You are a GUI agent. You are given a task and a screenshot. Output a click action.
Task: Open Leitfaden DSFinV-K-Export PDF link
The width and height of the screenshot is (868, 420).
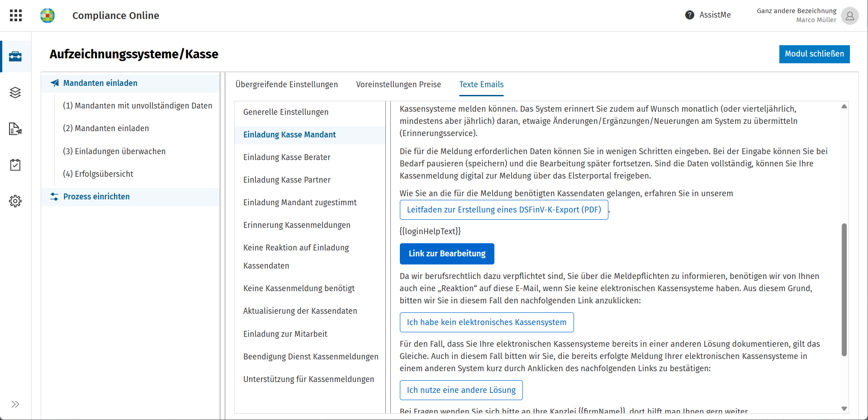coord(504,210)
